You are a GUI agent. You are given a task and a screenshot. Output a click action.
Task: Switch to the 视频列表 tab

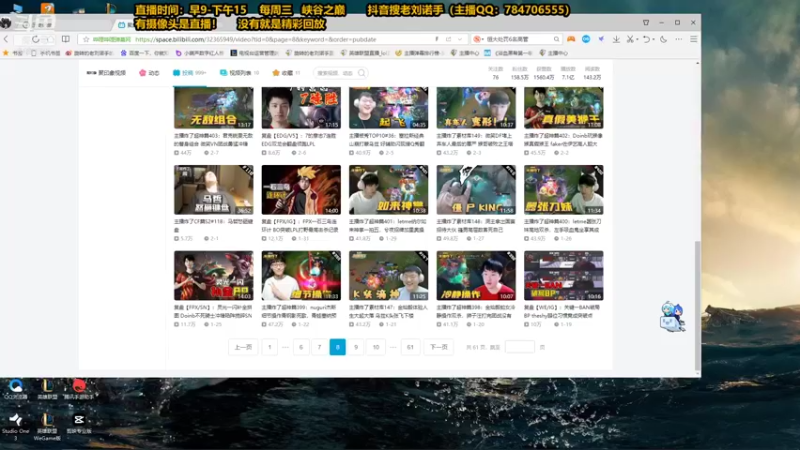click(x=239, y=73)
